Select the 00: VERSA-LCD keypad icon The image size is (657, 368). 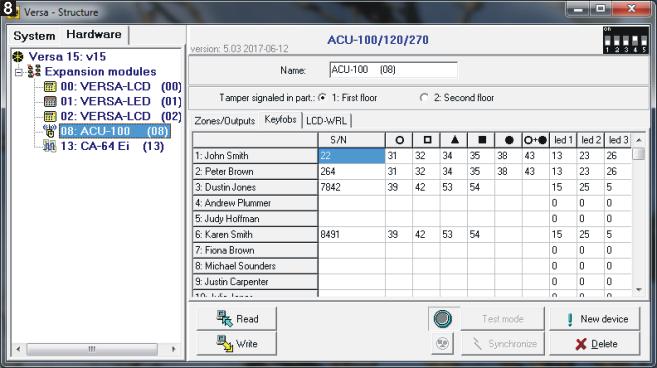(50, 87)
